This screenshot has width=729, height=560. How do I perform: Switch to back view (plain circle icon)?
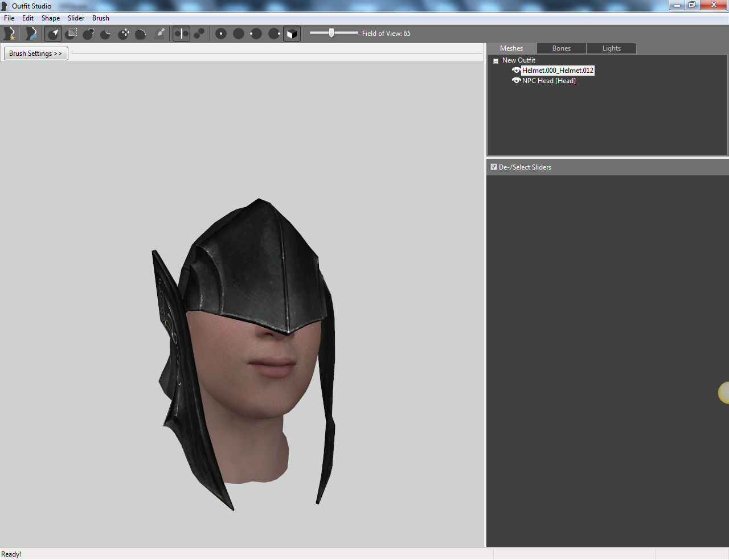point(239,34)
